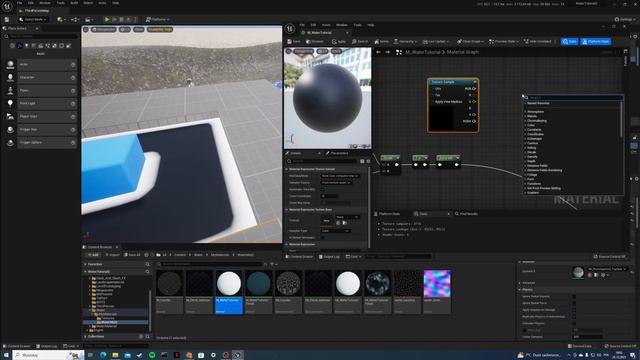This screenshot has width=640, height=360.
Task: Toggle Ignore Radial Force checkbox
Action: click(574, 303)
